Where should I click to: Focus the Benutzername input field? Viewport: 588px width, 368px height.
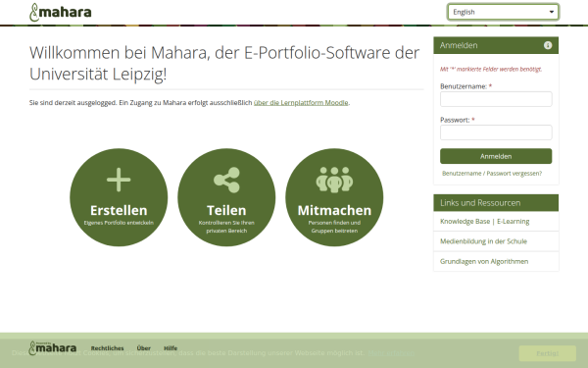pos(496,99)
